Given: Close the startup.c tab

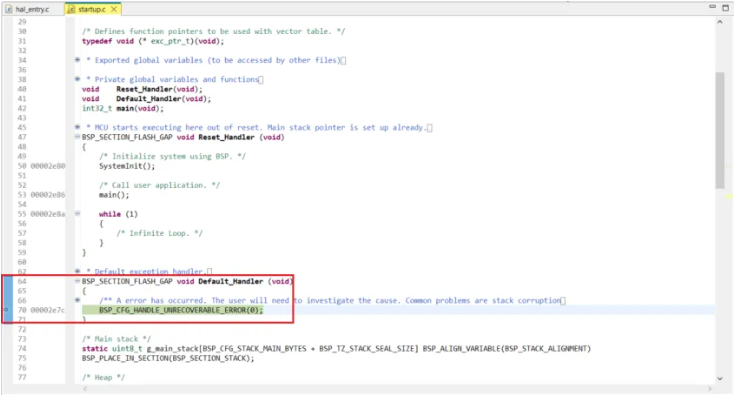Looking at the screenshot, I should tap(114, 9).
